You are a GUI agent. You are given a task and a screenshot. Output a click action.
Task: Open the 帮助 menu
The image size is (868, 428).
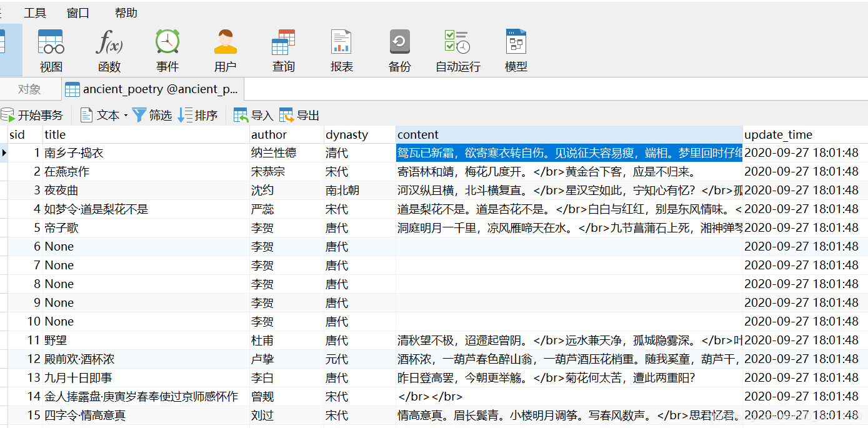point(126,13)
